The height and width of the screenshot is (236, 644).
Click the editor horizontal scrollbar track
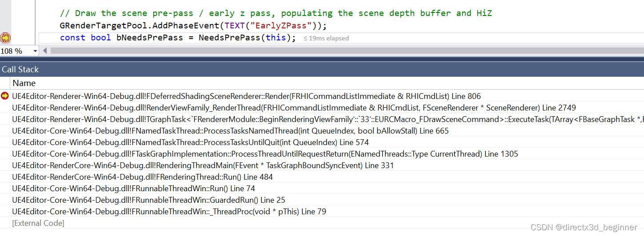347,51
